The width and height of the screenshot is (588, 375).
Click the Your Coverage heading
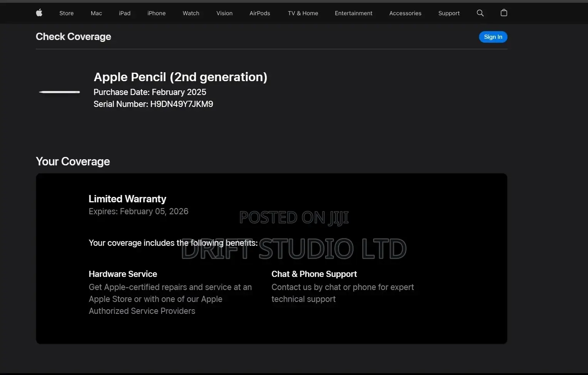click(x=73, y=161)
